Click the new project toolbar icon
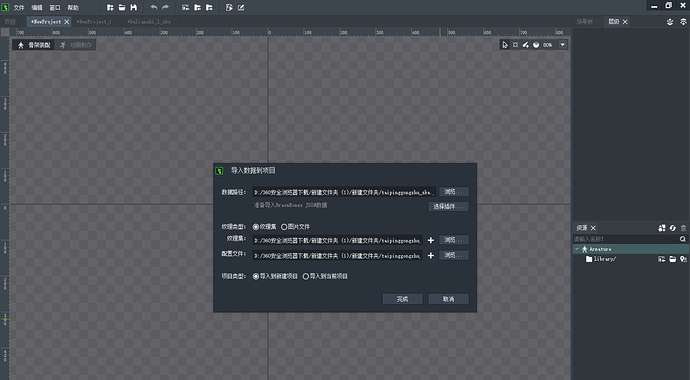Screen dimensions: 690x380 coord(110,7)
